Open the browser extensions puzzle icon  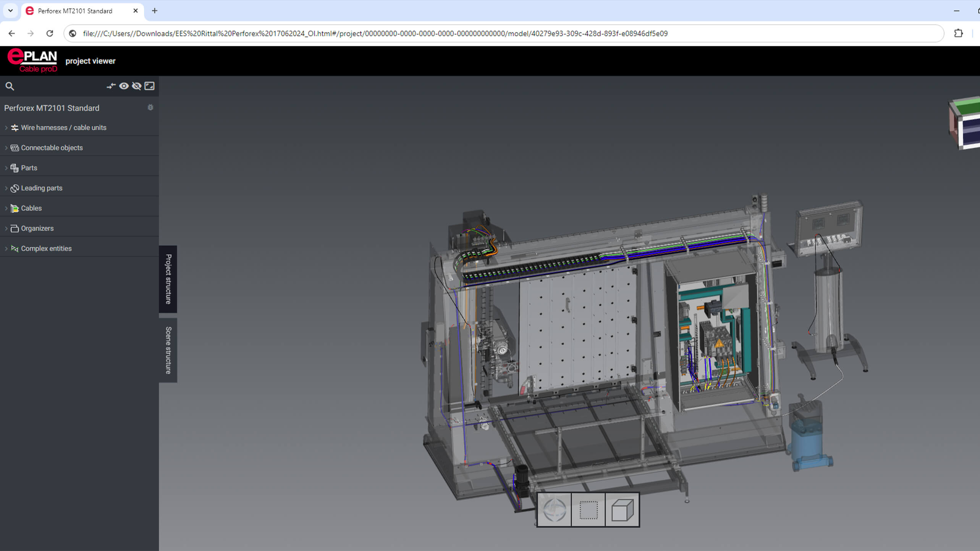(958, 33)
